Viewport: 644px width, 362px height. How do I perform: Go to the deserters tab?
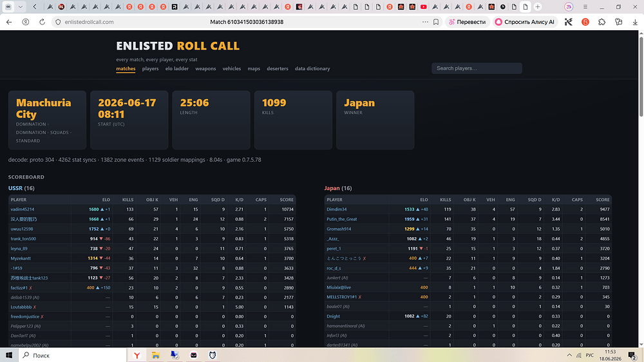coord(277,69)
